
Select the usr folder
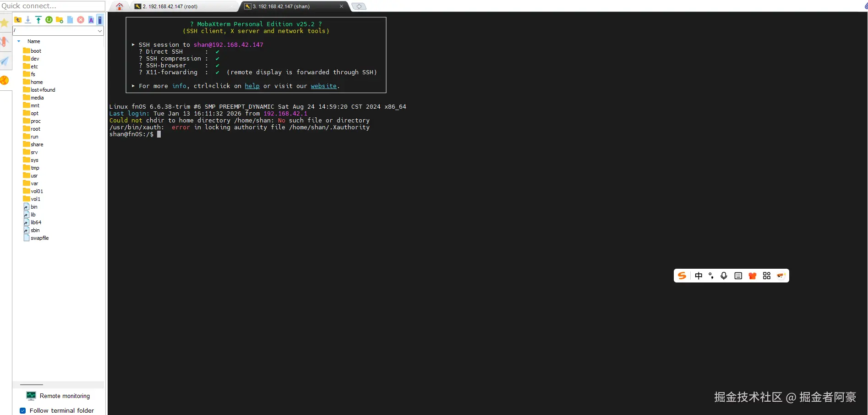31,176
